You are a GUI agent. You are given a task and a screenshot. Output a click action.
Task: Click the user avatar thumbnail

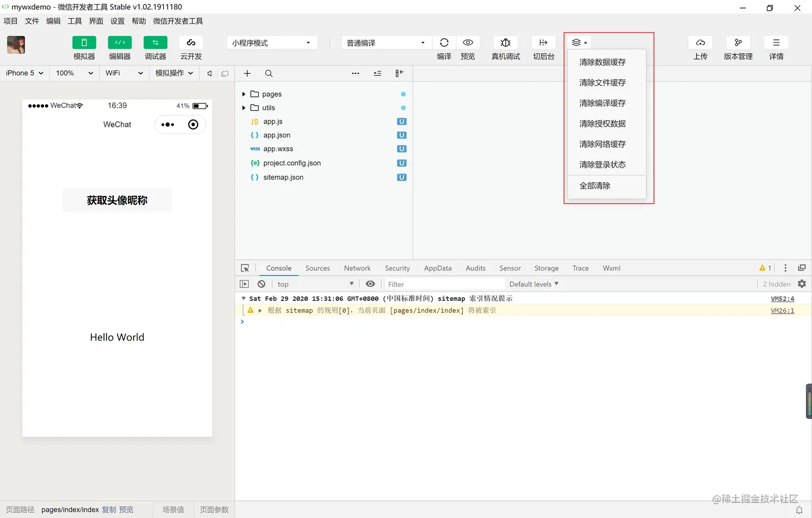point(16,45)
